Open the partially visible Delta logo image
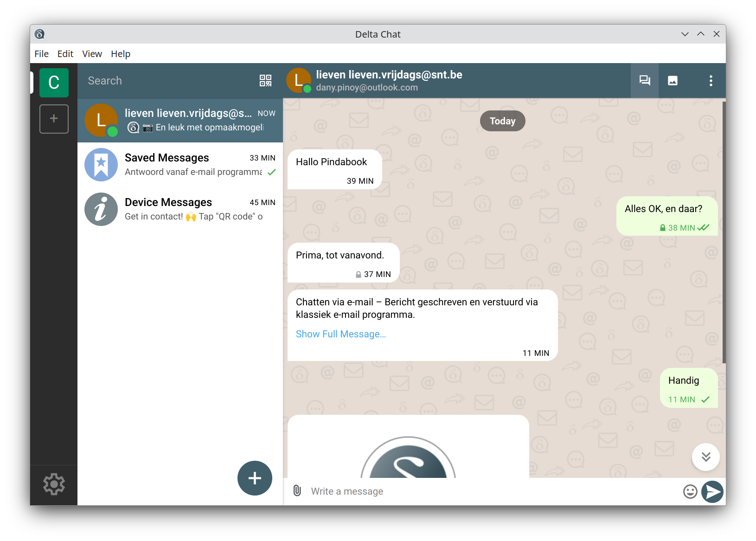Viewport: 756px width, 541px height. (x=408, y=447)
